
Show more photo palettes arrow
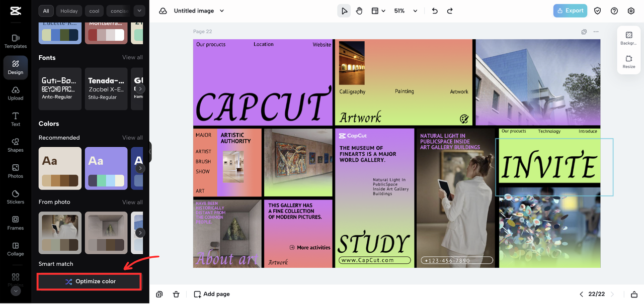(x=140, y=233)
